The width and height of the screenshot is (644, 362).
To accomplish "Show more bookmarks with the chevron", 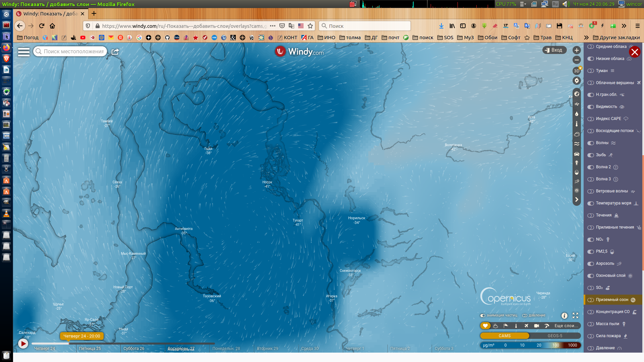I will pyautogui.click(x=586, y=38).
